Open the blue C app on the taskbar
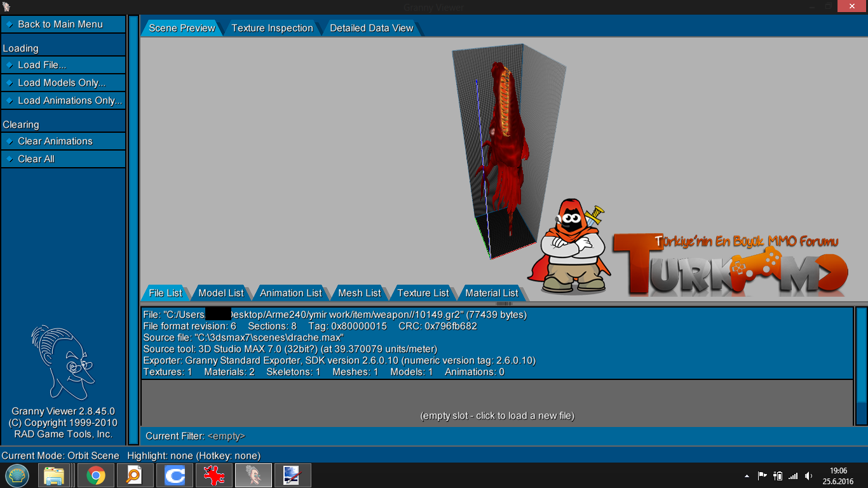The height and width of the screenshot is (488, 868). click(x=175, y=475)
